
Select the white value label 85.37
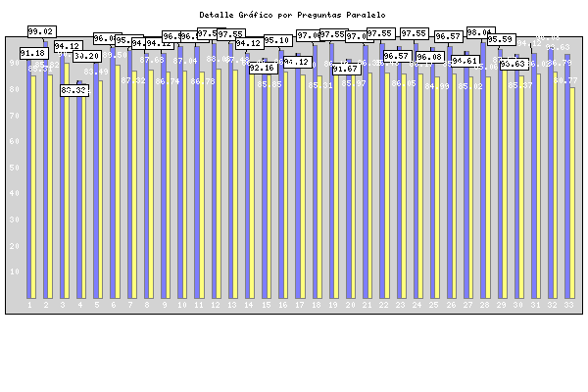(x=520, y=85)
